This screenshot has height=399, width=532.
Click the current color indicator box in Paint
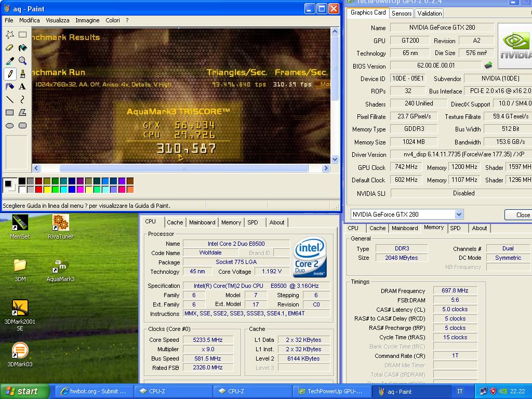pyautogui.click(x=10, y=185)
